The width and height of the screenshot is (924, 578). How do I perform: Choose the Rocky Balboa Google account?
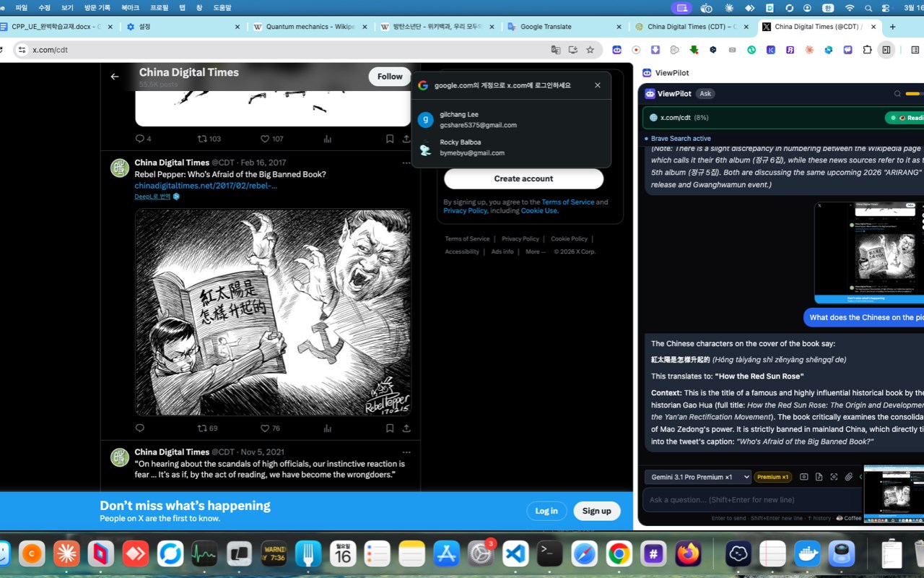pos(511,147)
